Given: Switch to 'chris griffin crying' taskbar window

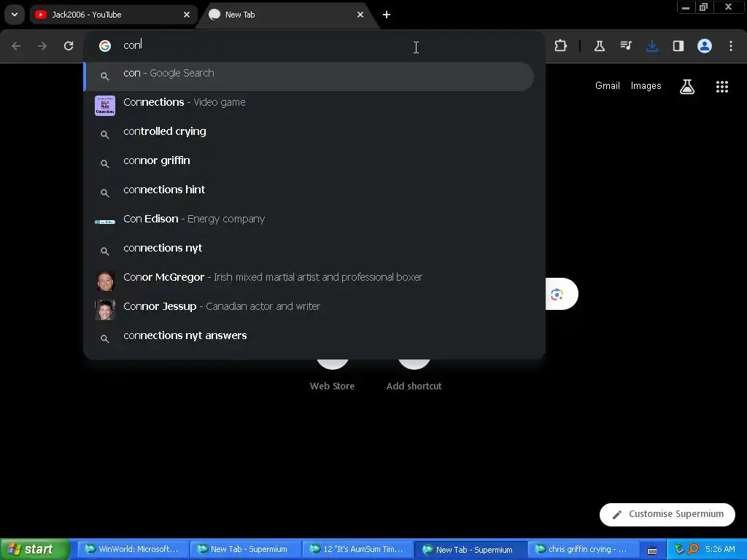Looking at the screenshot, I should pyautogui.click(x=582, y=550).
